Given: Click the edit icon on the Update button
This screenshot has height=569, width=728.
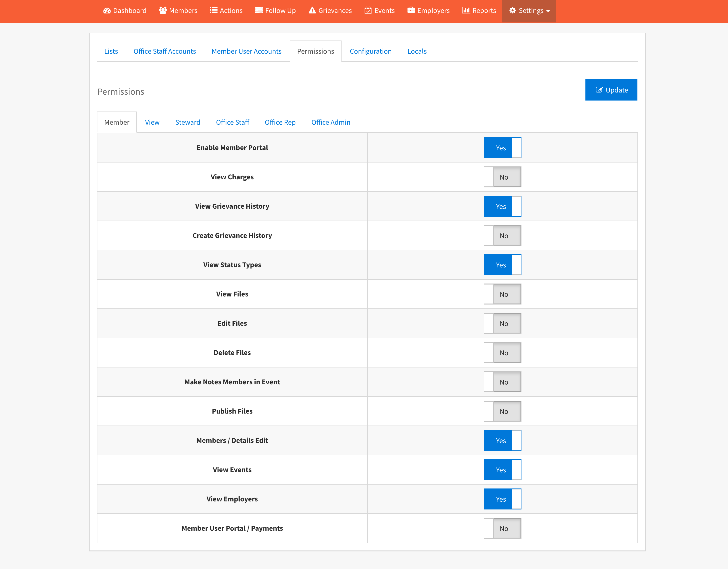Looking at the screenshot, I should pos(599,90).
